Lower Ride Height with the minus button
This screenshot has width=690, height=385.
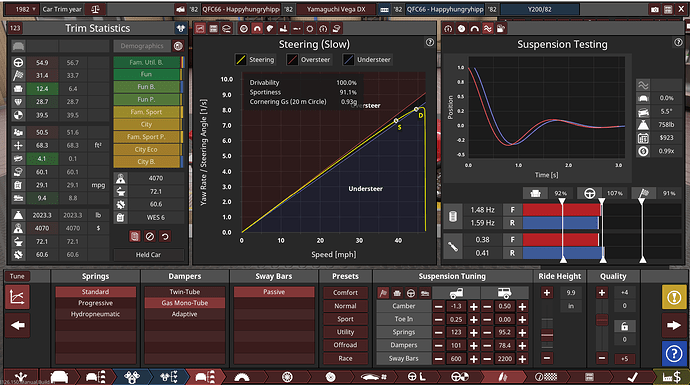tap(547, 358)
